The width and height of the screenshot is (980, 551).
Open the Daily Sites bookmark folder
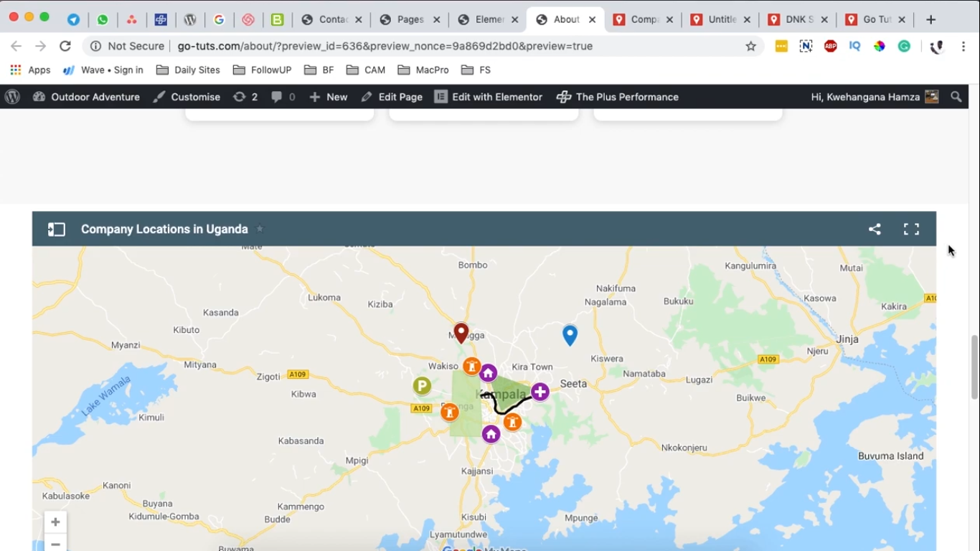188,70
